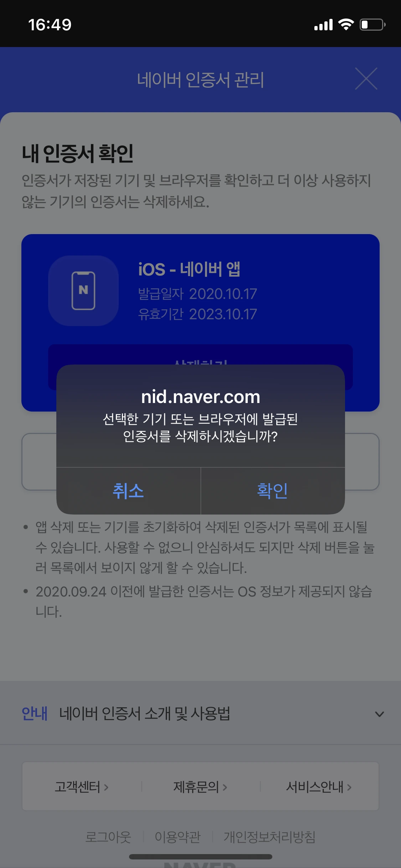This screenshot has height=868, width=401.
Task: Close the Naver certificate management page
Action: coord(366,79)
